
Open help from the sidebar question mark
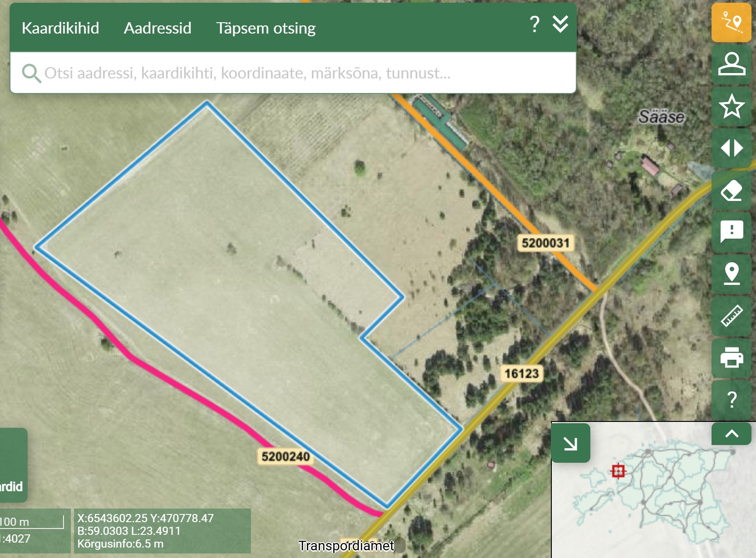pos(731,399)
